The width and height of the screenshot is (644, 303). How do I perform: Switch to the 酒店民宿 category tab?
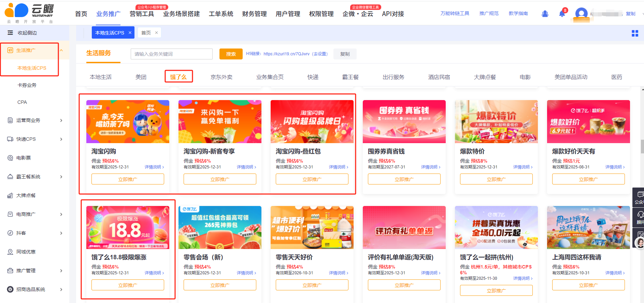(x=439, y=77)
